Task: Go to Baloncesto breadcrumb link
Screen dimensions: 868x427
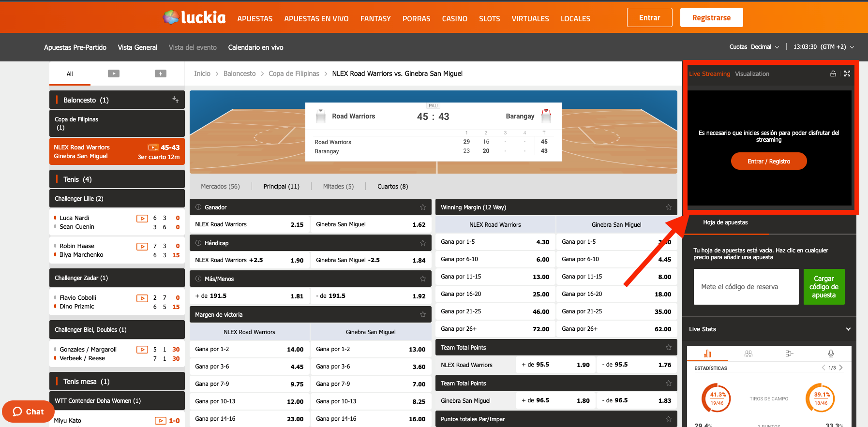Action: tap(239, 74)
